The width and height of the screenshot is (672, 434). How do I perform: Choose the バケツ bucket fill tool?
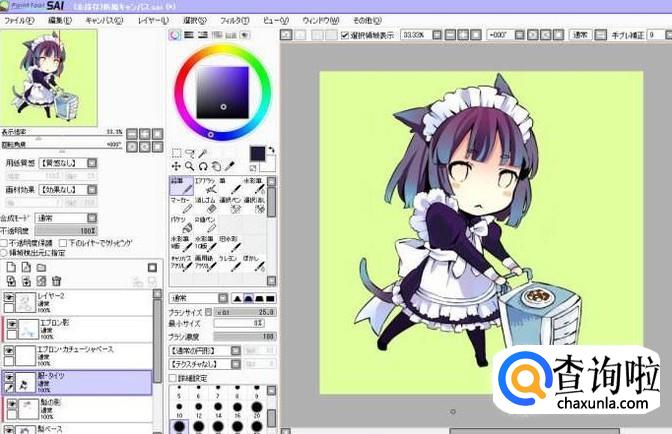point(182,224)
